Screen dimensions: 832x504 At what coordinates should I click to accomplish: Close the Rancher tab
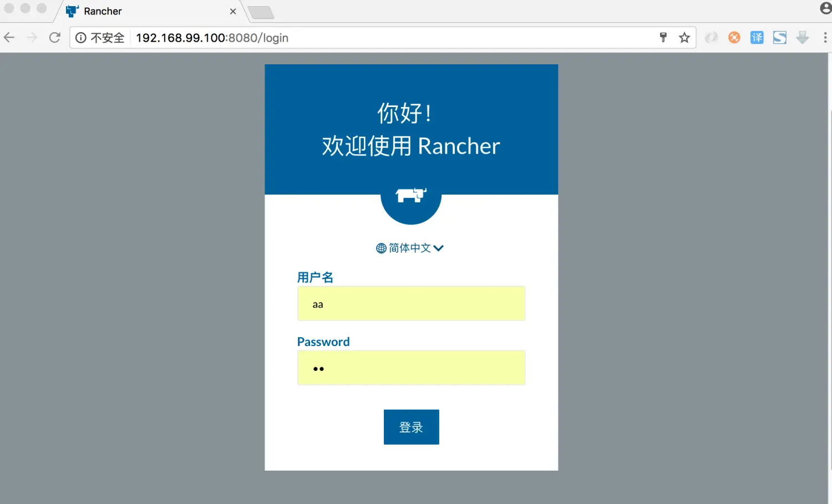point(233,11)
